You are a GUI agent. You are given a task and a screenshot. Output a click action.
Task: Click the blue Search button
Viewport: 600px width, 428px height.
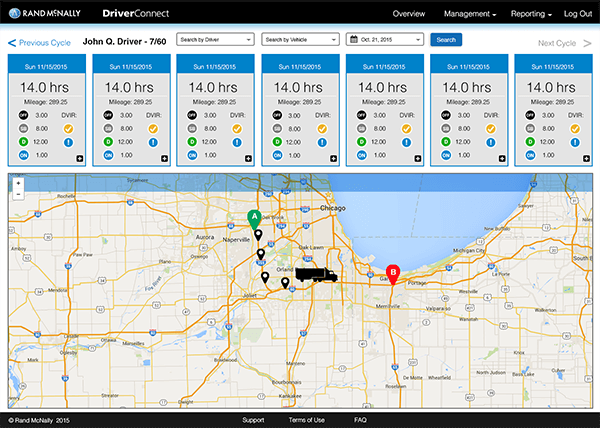(446, 39)
